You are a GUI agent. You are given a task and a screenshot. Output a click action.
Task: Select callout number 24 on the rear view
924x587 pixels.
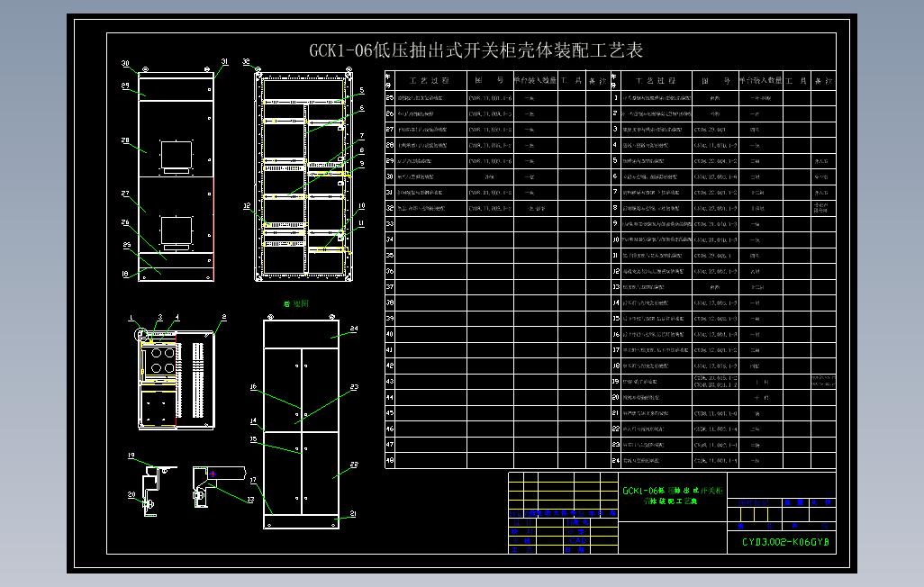354,329
